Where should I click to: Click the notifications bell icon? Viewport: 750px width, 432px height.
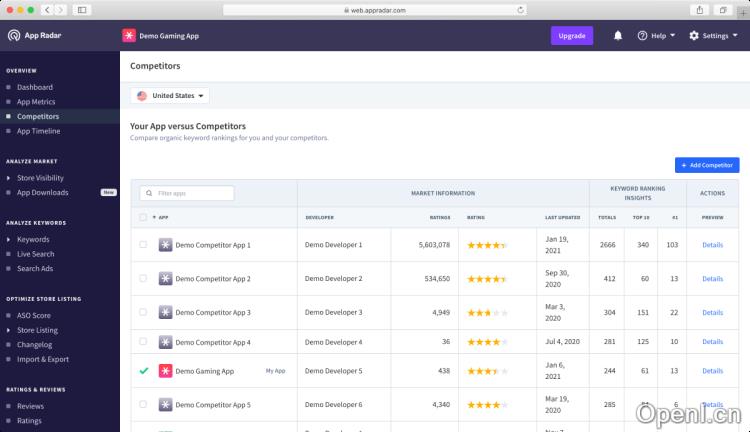[618, 35]
